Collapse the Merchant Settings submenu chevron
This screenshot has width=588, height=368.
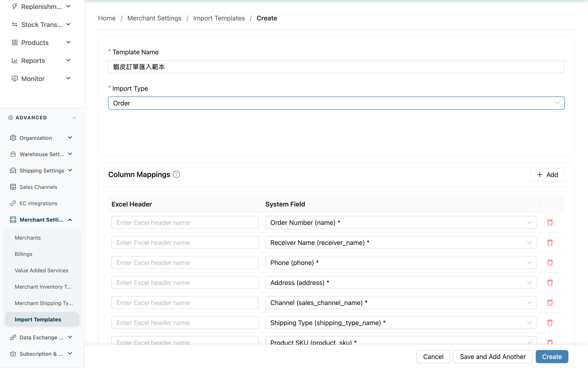click(x=70, y=220)
